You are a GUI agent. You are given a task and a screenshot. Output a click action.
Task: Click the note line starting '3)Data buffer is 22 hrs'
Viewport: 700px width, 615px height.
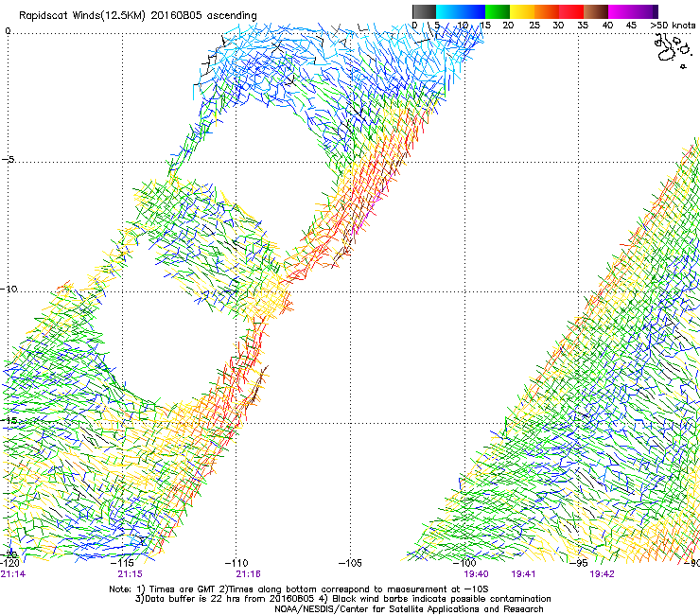click(342, 599)
